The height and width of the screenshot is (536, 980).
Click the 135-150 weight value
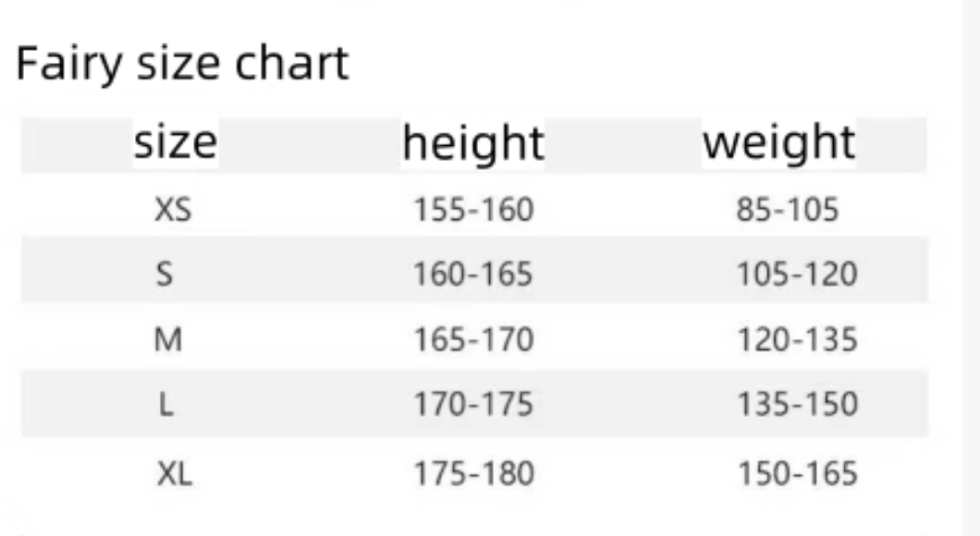(x=797, y=405)
